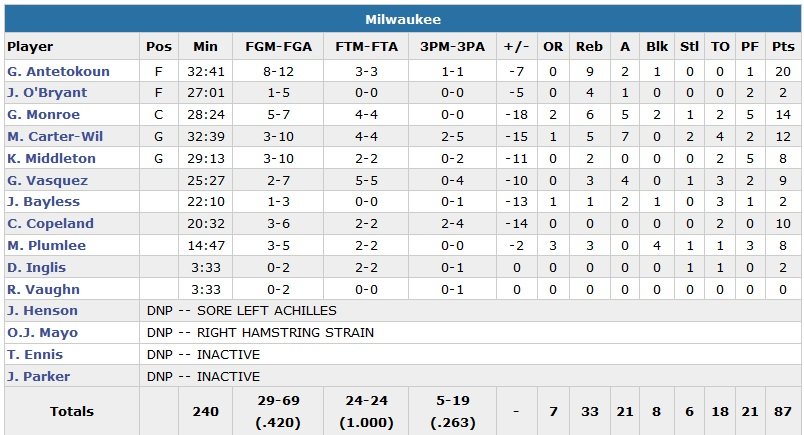Open O.J. Mayo player profile
The width and height of the screenshot is (804, 435).
42,333
